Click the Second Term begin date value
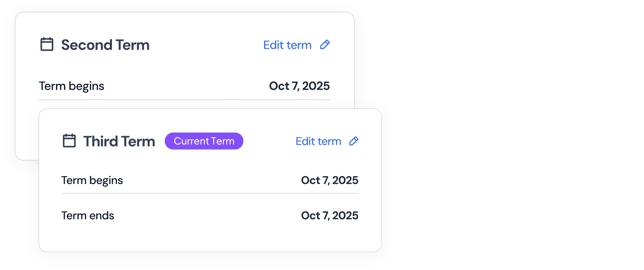 (299, 86)
